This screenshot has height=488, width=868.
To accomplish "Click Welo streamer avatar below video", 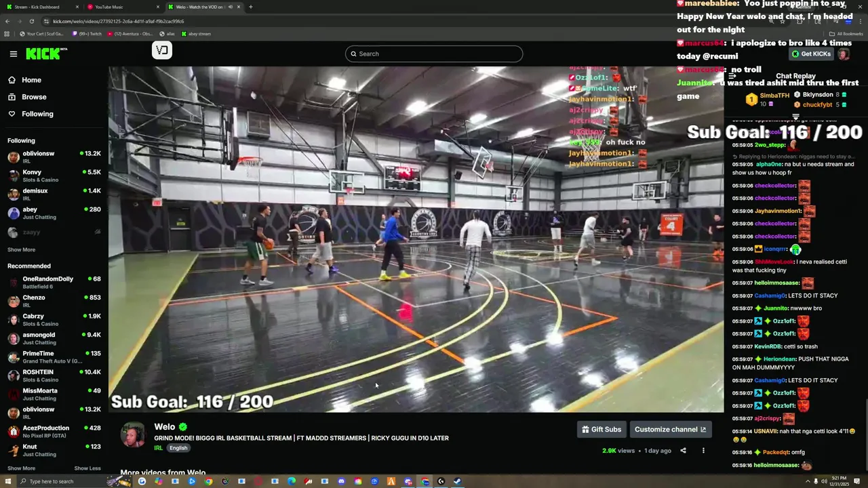I will (x=133, y=436).
